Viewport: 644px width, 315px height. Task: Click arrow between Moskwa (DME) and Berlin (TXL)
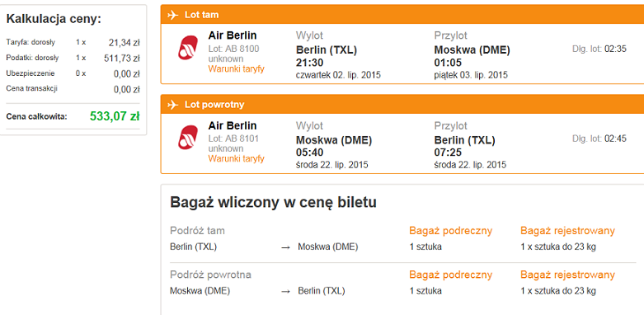285,291
